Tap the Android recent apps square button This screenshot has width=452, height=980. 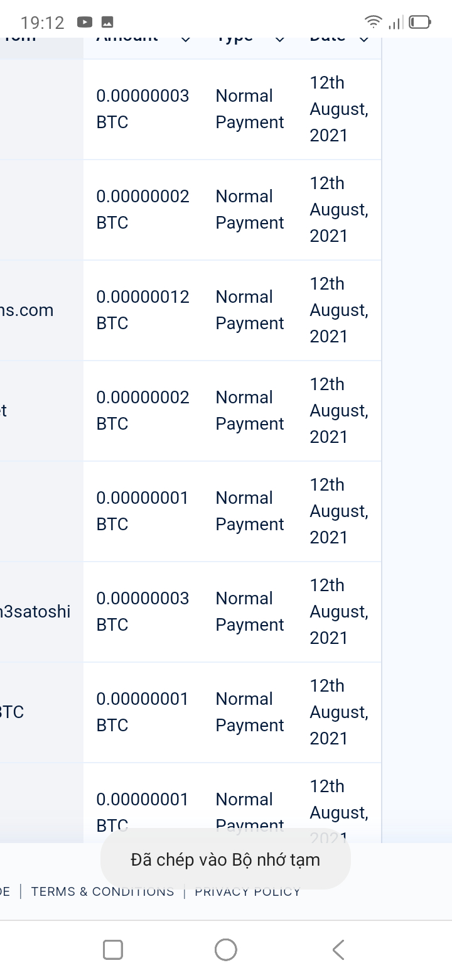tap(113, 949)
